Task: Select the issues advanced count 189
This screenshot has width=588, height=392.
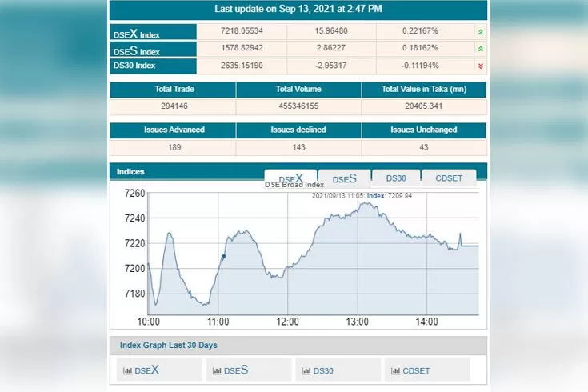Action: (x=174, y=147)
